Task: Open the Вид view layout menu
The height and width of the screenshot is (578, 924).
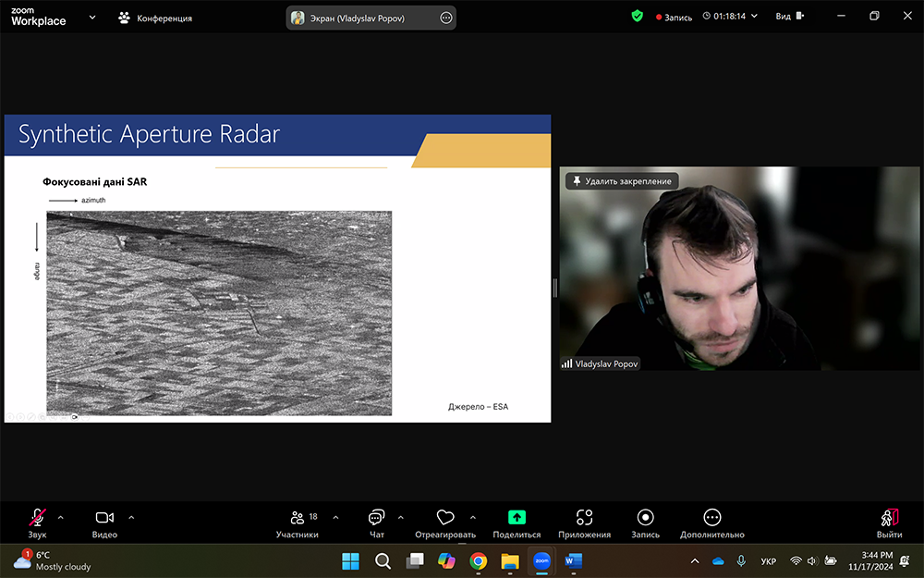Action: 789,17
